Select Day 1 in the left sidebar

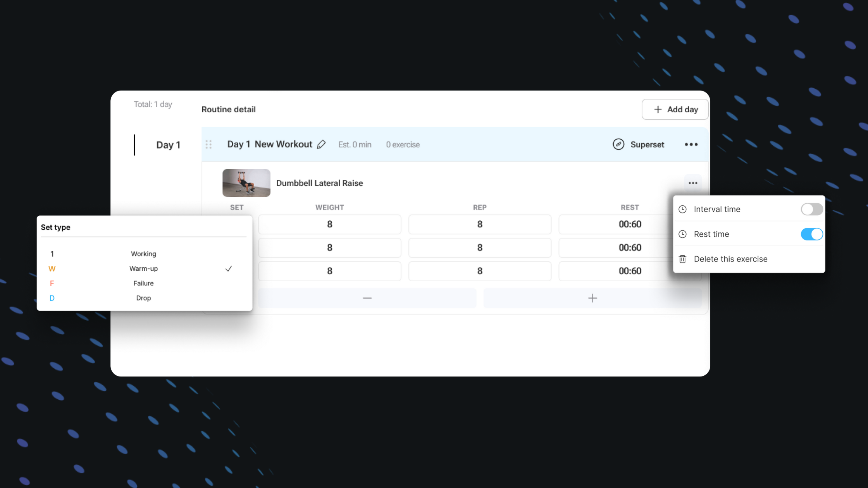click(168, 145)
